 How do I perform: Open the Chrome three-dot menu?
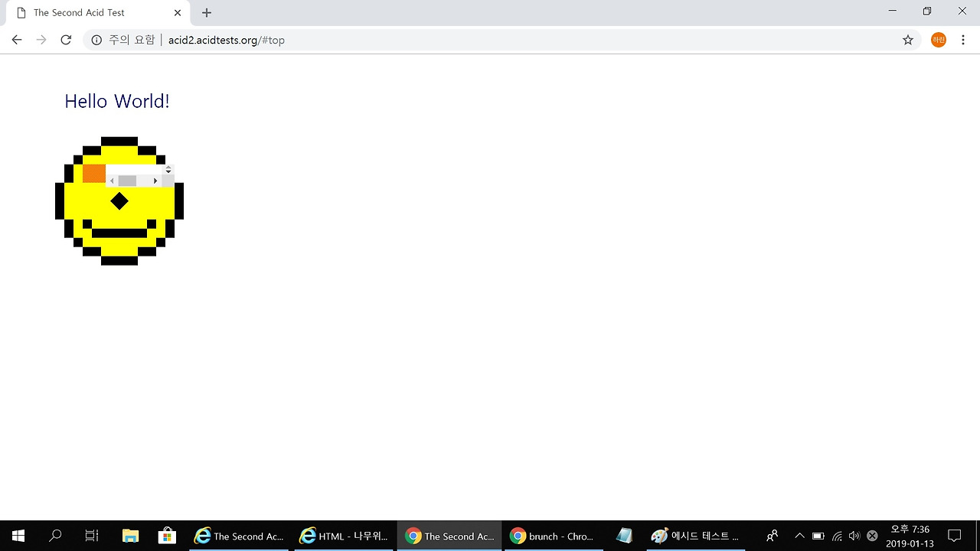click(963, 40)
